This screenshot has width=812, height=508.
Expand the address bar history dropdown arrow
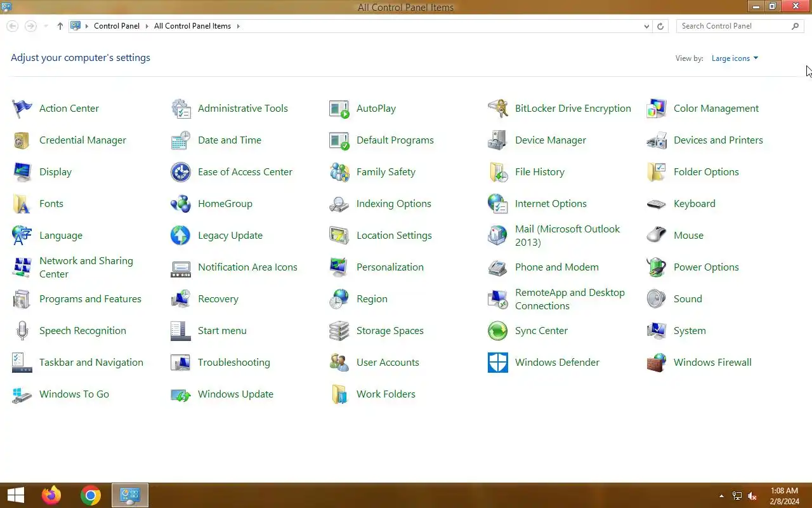point(646,26)
